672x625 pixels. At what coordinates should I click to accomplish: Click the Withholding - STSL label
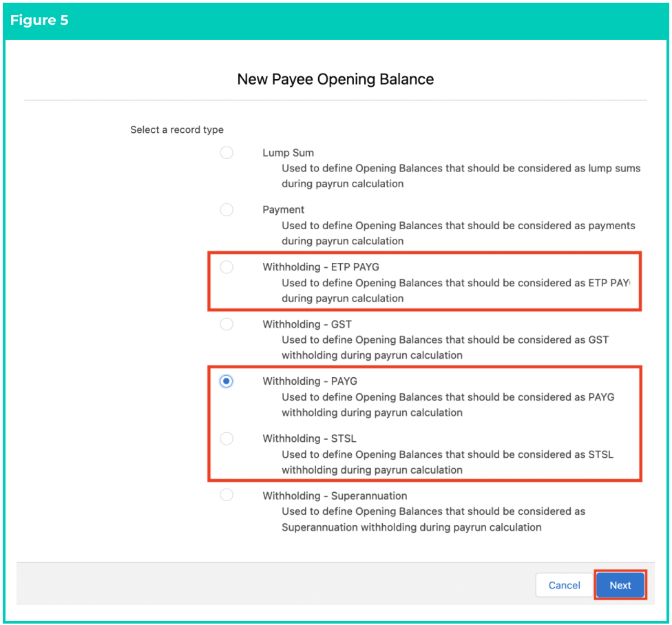(x=309, y=438)
